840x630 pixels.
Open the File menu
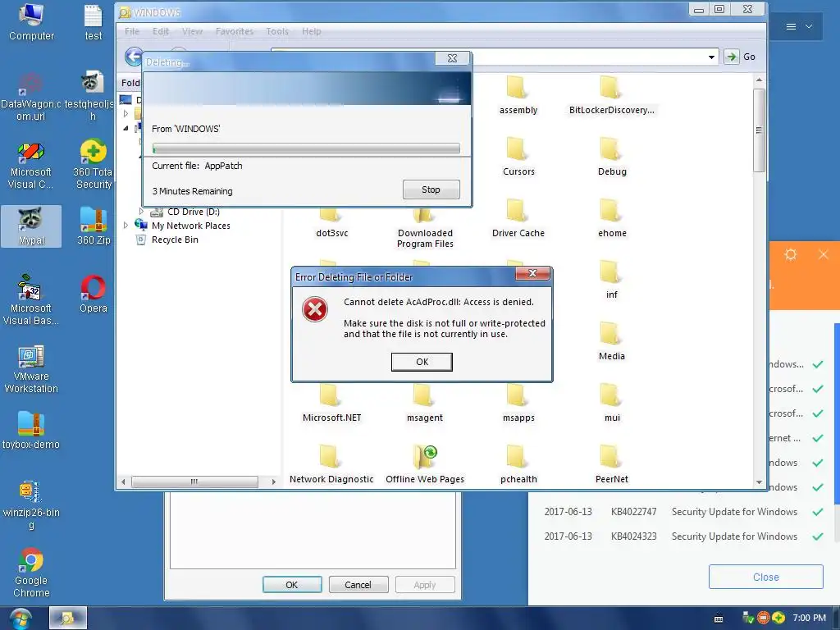pos(132,32)
